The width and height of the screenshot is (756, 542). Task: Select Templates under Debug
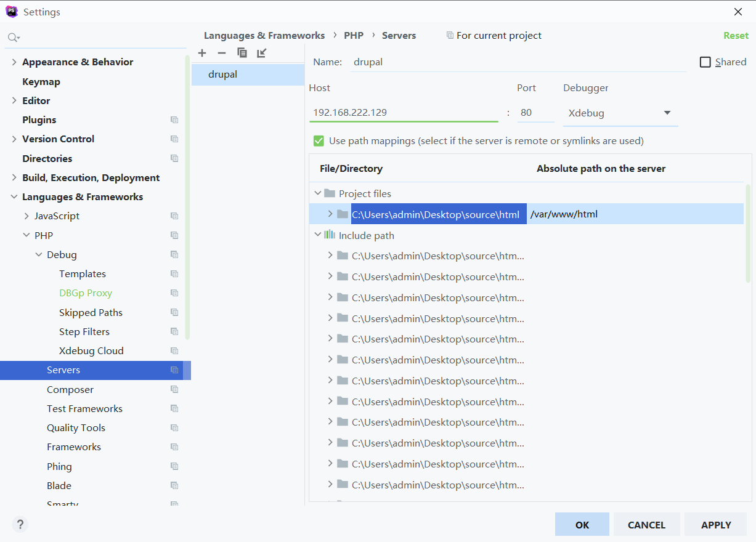(x=83, y=274)
